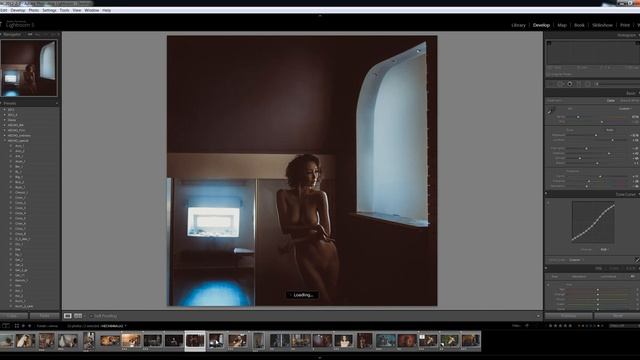640x360 pixels.
Task: Click the highlighted selected filmstrip thumbnail
Action: click(195, 340)
